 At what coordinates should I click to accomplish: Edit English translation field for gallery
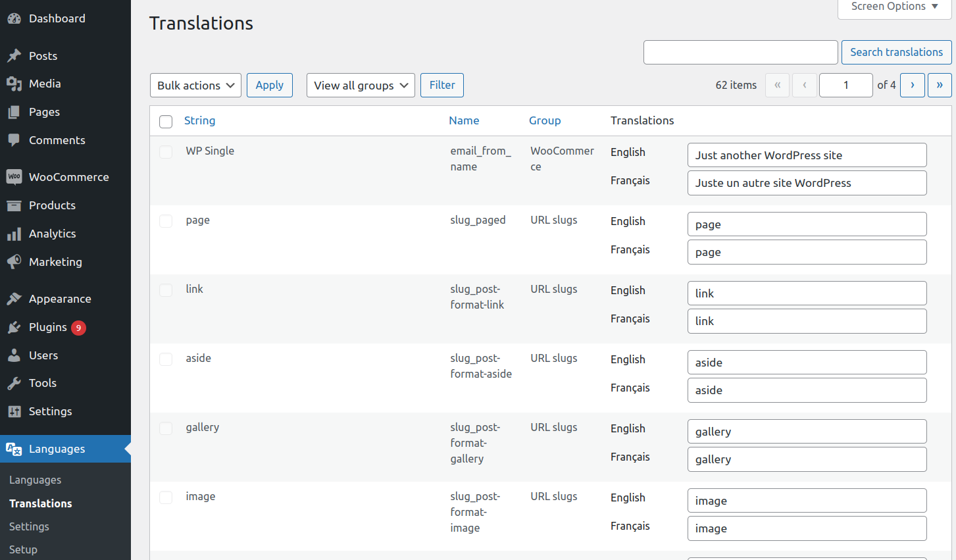[807, 432]
